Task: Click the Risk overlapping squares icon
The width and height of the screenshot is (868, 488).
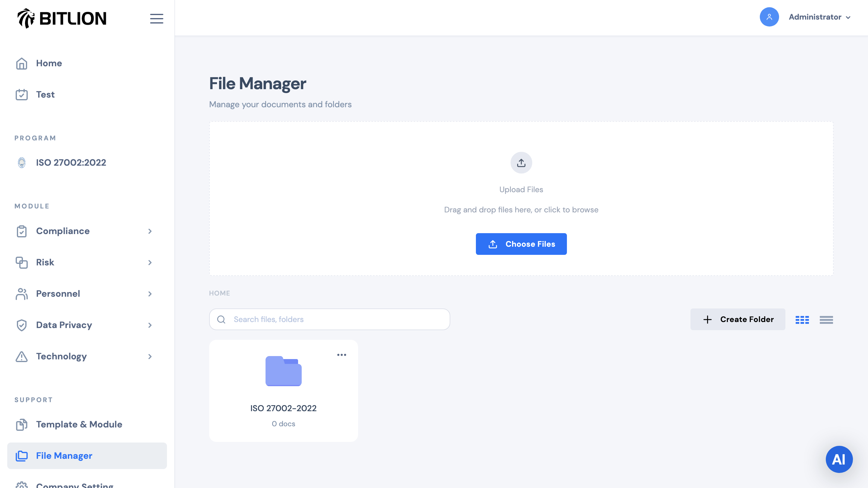Action: pos(22,262)
